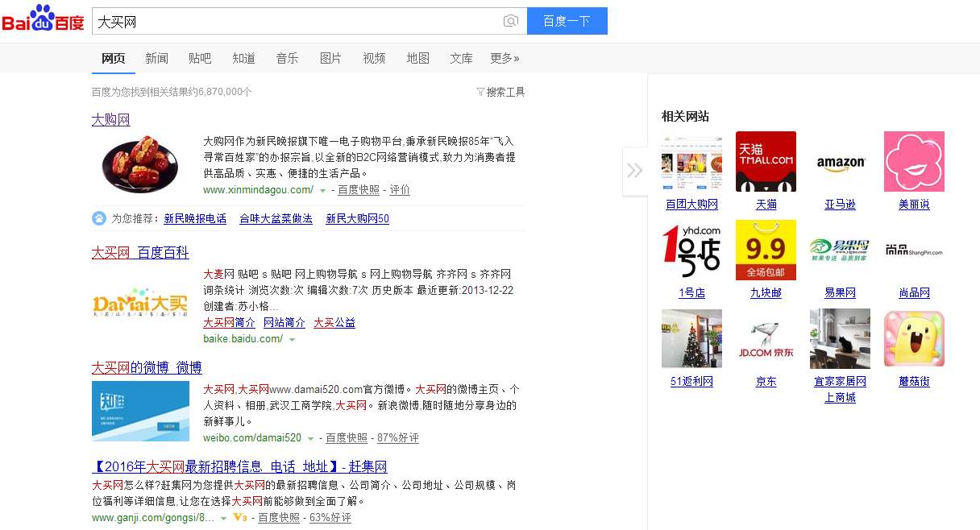This screenshot has width=980, height=530.
Task: Switch to the 图片 tab
Action: [x=330, y=58]
